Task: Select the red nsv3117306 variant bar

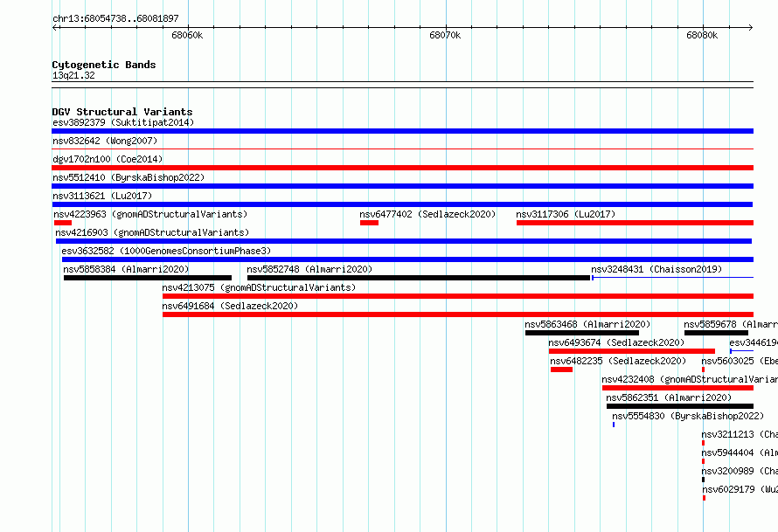Action: tap(636, 223)
